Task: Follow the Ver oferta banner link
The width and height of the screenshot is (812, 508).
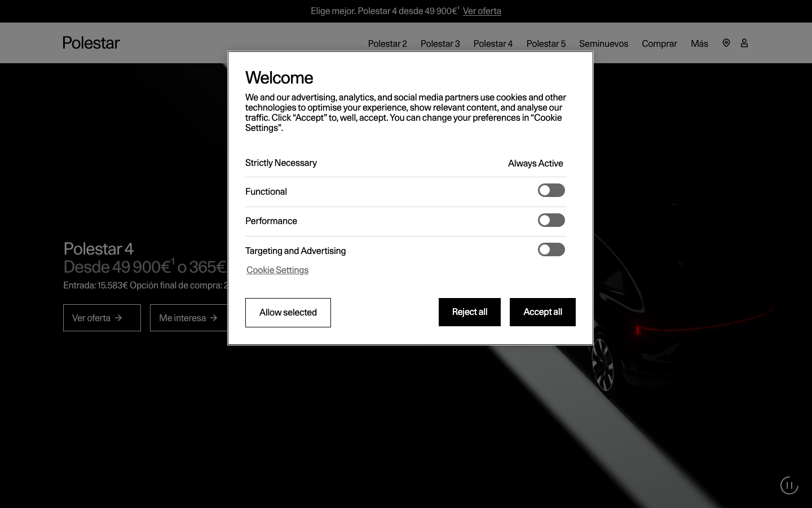Action: click(x=482, y=11)
